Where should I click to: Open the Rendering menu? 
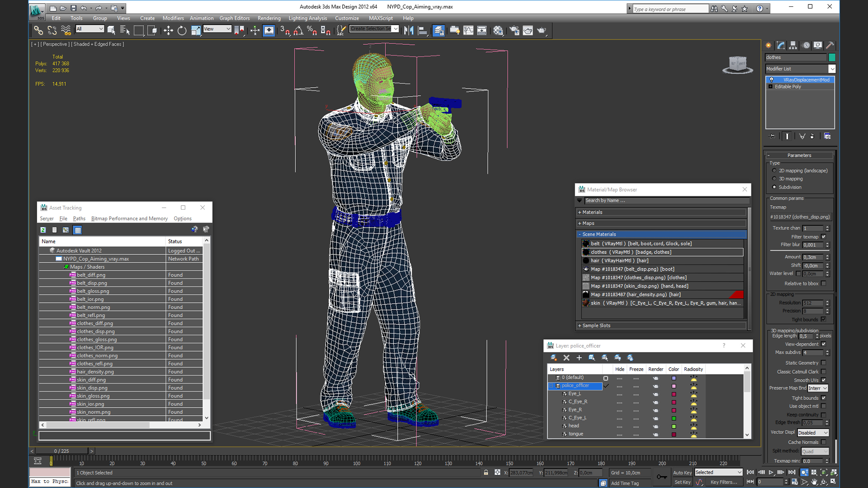pyautogui.click(x=269, y=18)
